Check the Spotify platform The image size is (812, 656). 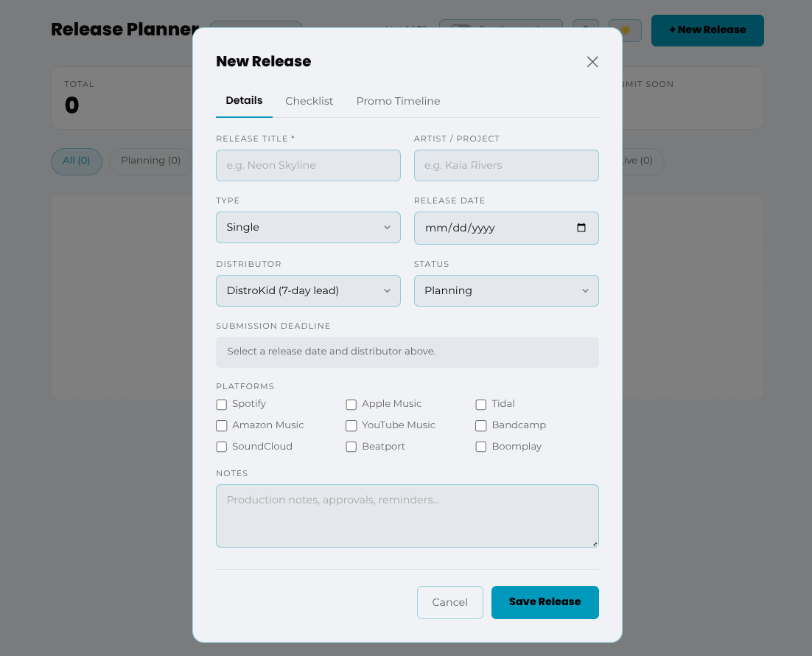pyautogui.click(x=222, y=404)
